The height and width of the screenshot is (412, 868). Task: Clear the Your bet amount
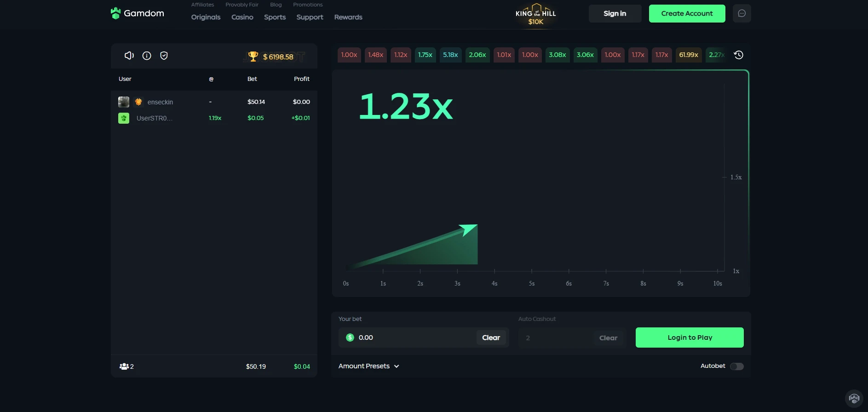(x=491, y=338)
